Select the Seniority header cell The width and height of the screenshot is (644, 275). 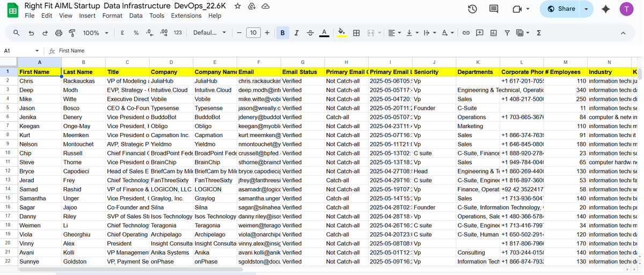434,72
